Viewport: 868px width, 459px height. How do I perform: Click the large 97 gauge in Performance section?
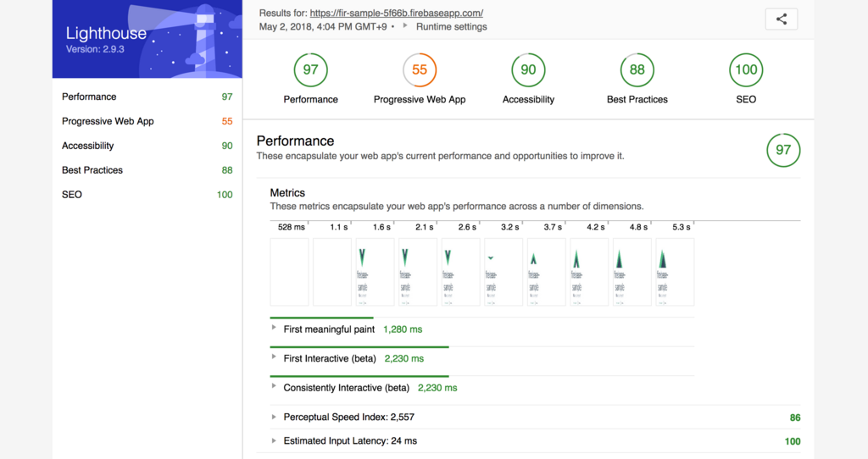click(x=783, y=150)
